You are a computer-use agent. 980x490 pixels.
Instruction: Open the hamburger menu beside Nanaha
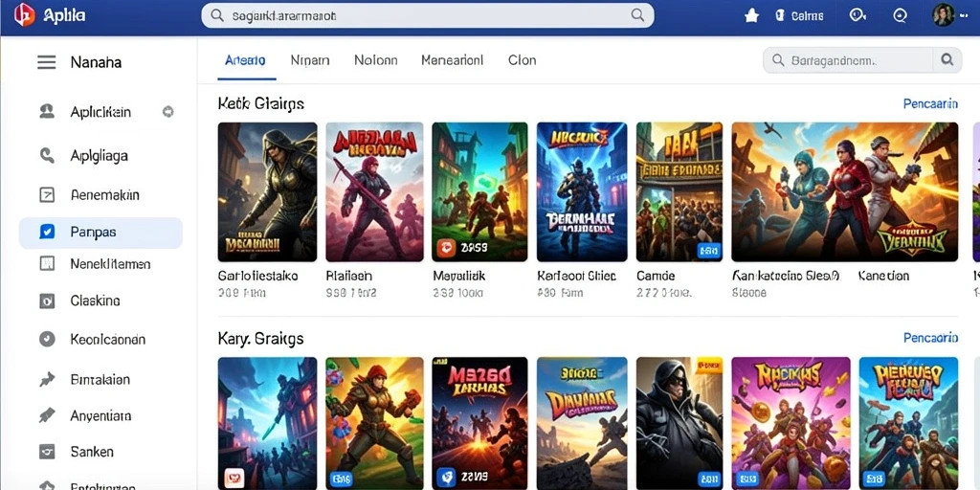(47, 62)
